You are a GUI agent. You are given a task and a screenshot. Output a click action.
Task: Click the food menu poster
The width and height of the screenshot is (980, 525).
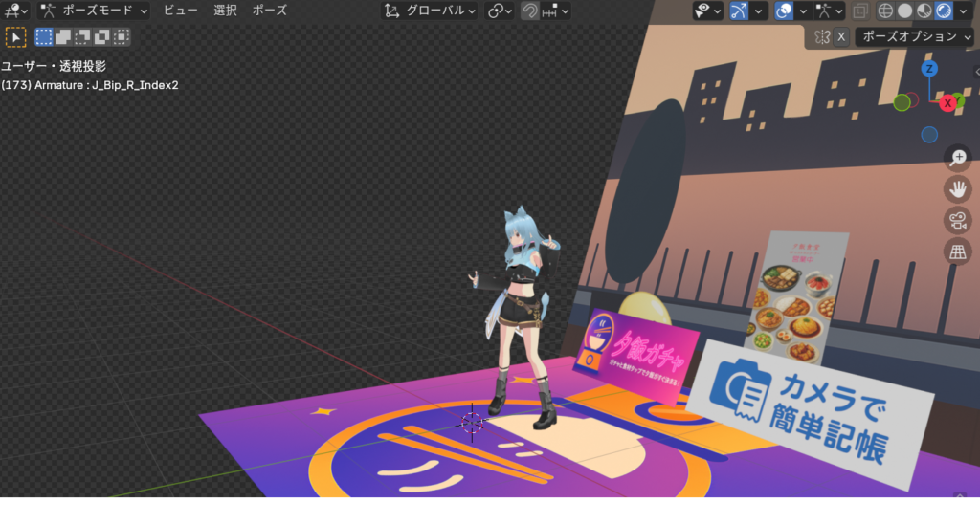tap(797, 296)
